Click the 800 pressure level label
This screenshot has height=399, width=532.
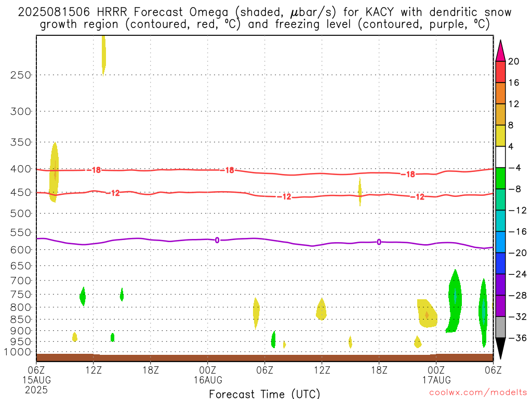coord(21,308)
